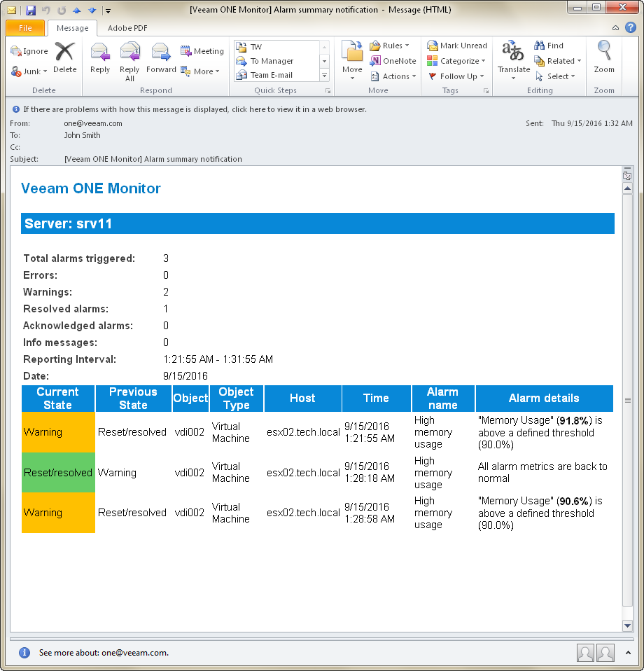Click the alarm detail showing 91.8%
Viewport: 644px width, 671px height.
[x=540, y=433]
